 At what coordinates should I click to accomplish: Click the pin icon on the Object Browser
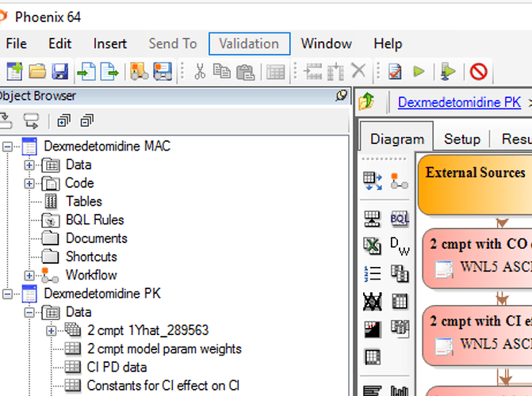click(342, 96)
